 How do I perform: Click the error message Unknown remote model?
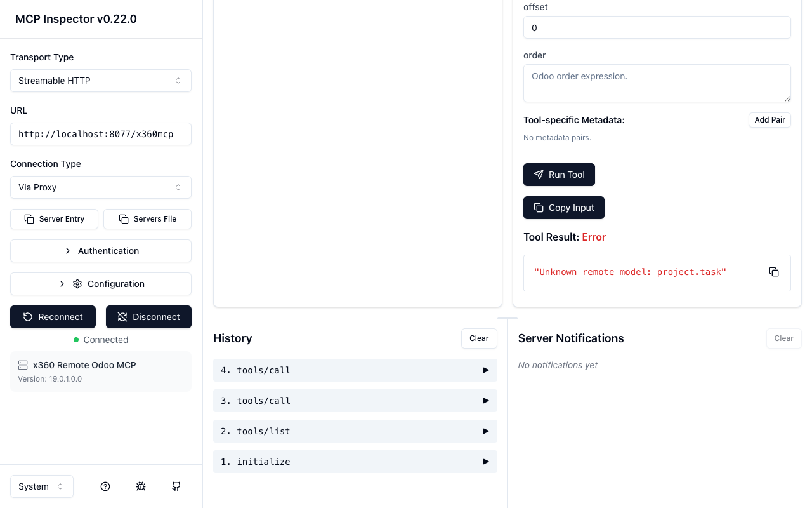[x=630, y=272]
